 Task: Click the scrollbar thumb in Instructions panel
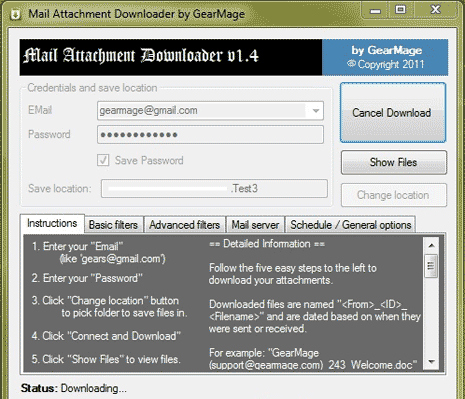(x=431, y=266)
